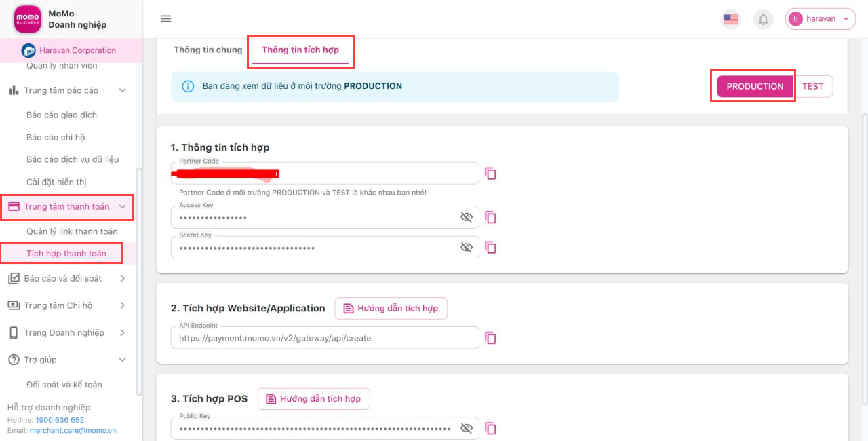Click the Public Key field
Viewport: 868px width, 441px height.
(x=325, y=428)
